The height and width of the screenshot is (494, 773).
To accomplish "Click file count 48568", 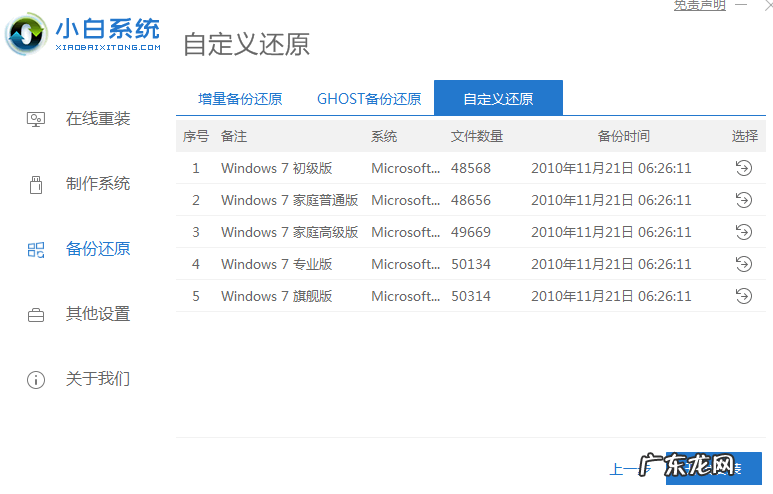I will (x=471, y=168).
